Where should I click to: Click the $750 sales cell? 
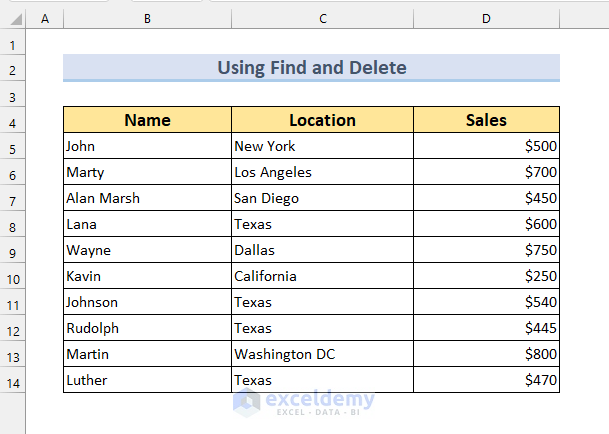(486, 250)
